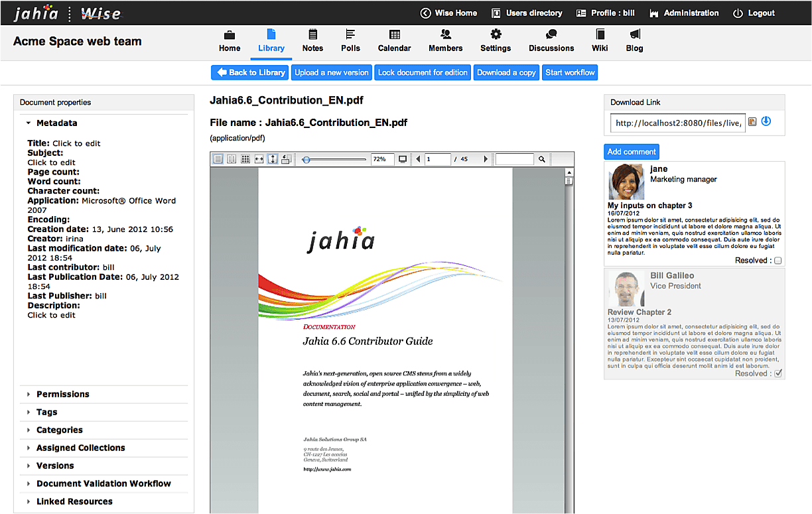Click the Blog megaphone icon
The height and width of the screenshot is (514, 812).
tap(635, 34)
